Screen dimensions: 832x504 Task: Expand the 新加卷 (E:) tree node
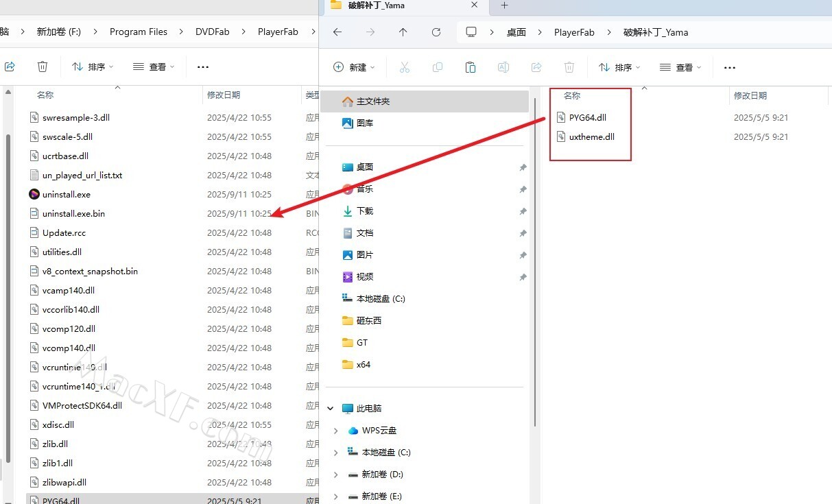[x=335, y=496]
